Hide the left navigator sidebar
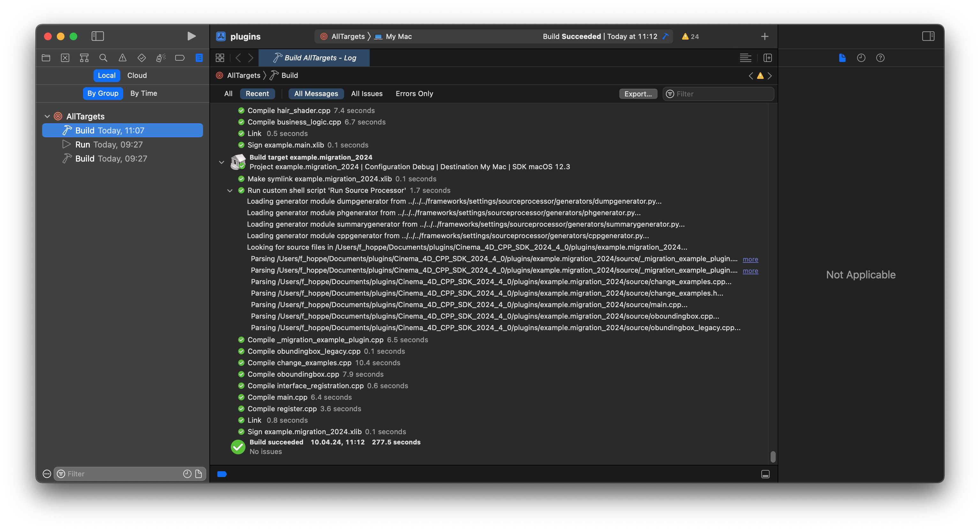Viewport: 980px width, 530px height. (x=98, y=36)
